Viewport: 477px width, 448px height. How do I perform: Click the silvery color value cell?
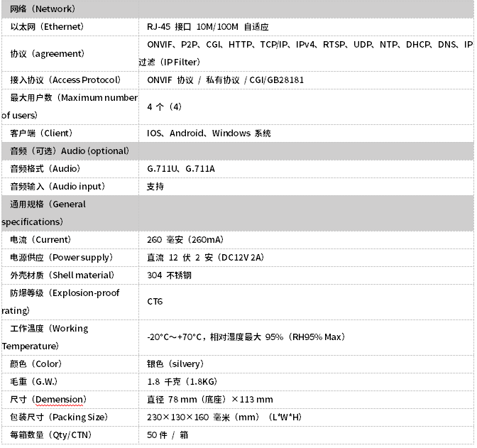[x=175, y=364]
